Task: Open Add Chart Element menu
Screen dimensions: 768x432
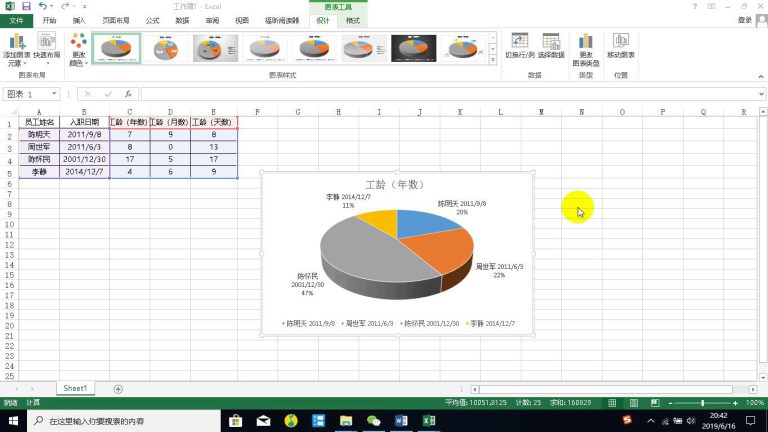Action: point(17,49)
